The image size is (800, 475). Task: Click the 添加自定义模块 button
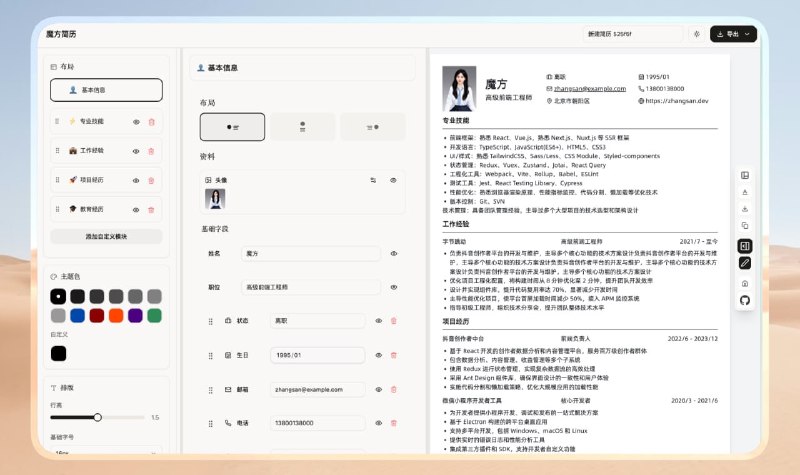tap(106, 236)
